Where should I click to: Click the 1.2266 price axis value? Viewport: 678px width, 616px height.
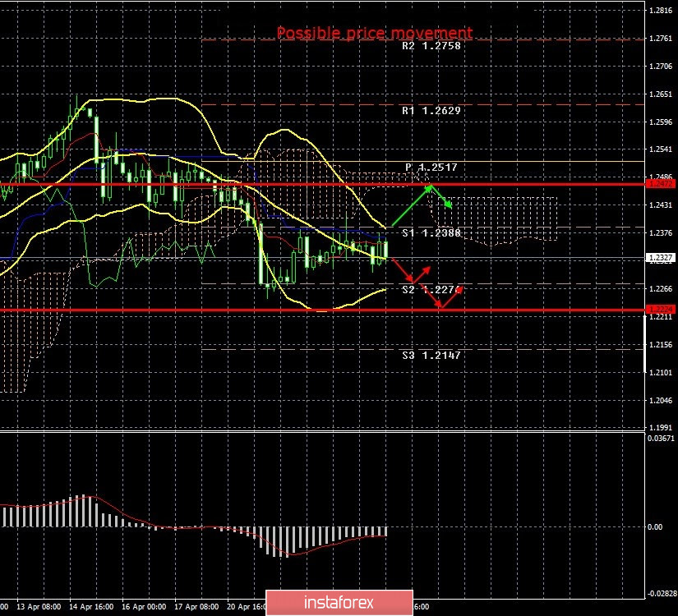661,289
